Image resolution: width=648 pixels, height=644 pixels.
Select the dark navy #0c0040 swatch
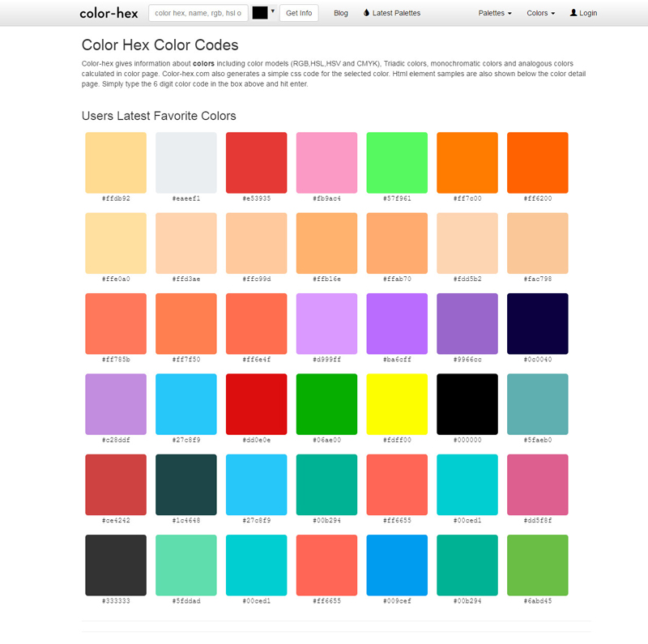537,323
